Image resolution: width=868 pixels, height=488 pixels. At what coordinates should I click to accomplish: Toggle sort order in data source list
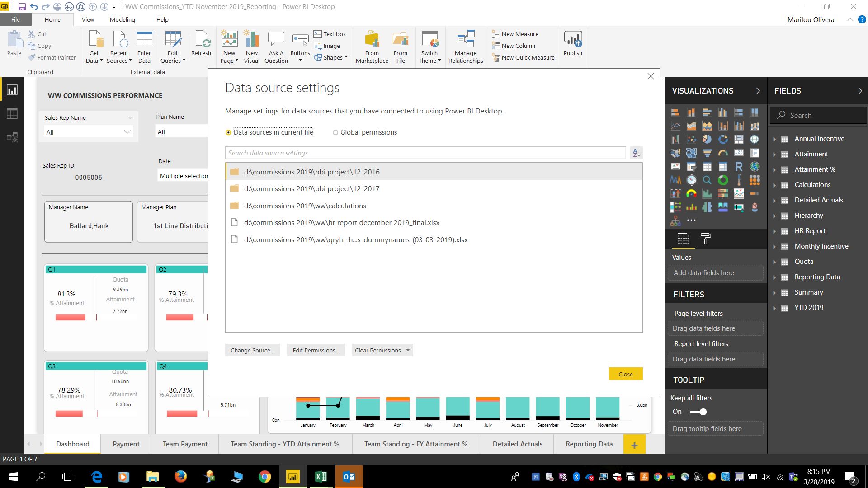pyautogui.click(x=637, y=153)
